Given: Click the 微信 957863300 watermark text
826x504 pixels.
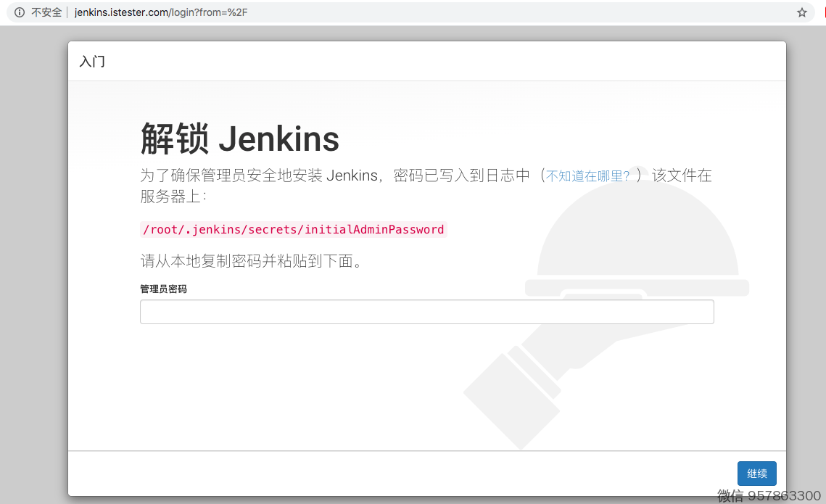Looking at the screenshot, I should point(769,495).
